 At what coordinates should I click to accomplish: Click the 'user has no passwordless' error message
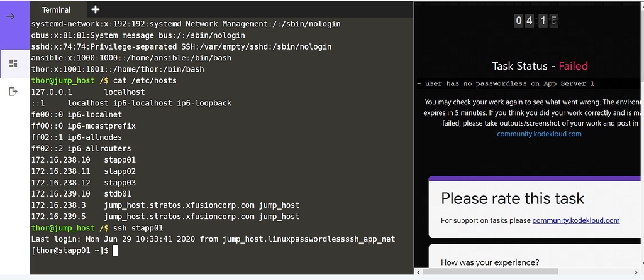coord(506,83)
